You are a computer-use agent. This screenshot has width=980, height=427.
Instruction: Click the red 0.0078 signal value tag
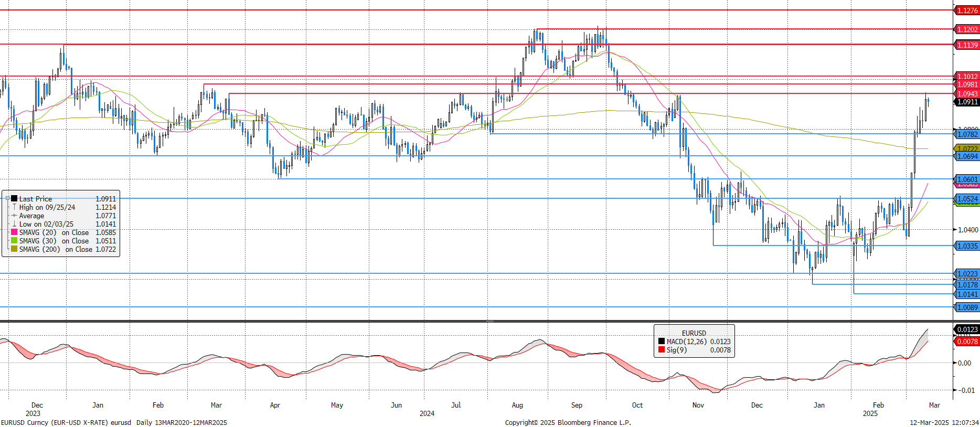966,341
